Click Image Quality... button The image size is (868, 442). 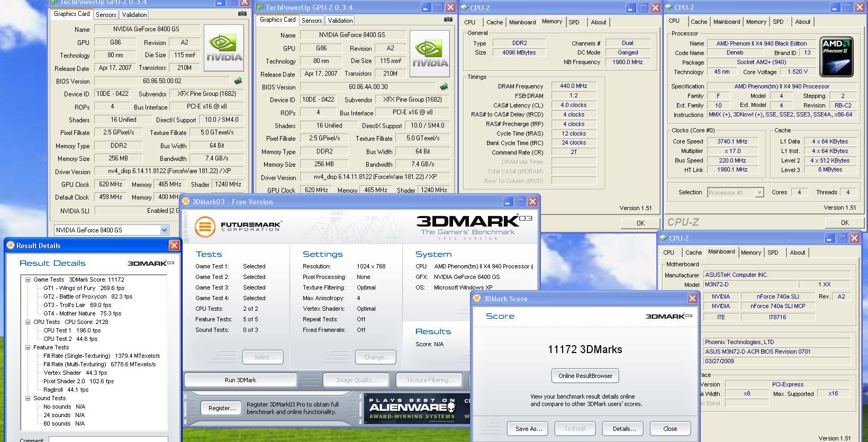coord(357,380)
